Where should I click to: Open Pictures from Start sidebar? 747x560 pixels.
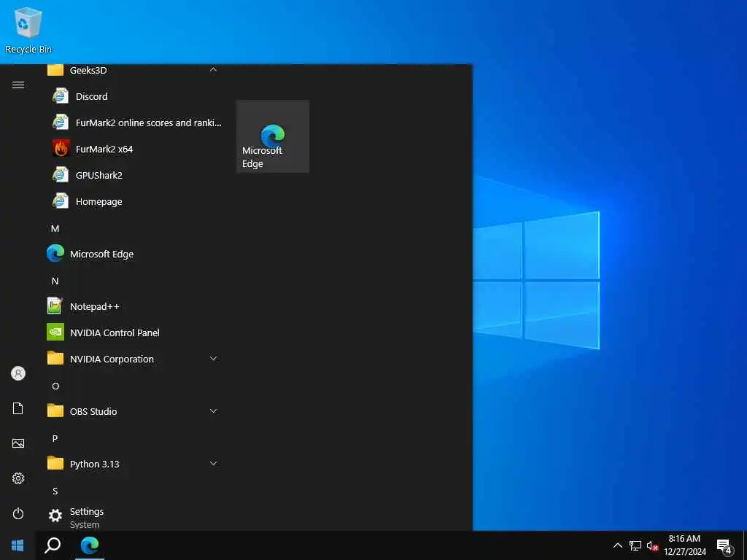click(x=18, y=443)
